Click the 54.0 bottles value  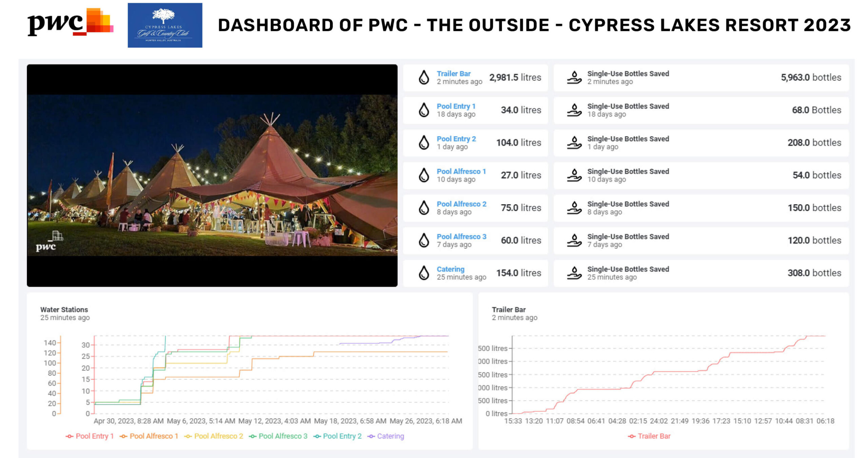(x=817, y=175)
